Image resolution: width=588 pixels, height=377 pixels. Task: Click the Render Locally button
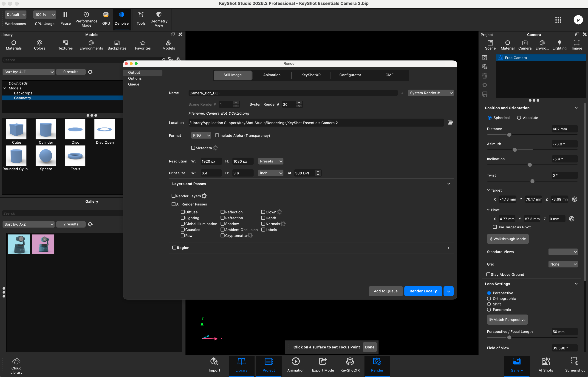tap(423, 291)
